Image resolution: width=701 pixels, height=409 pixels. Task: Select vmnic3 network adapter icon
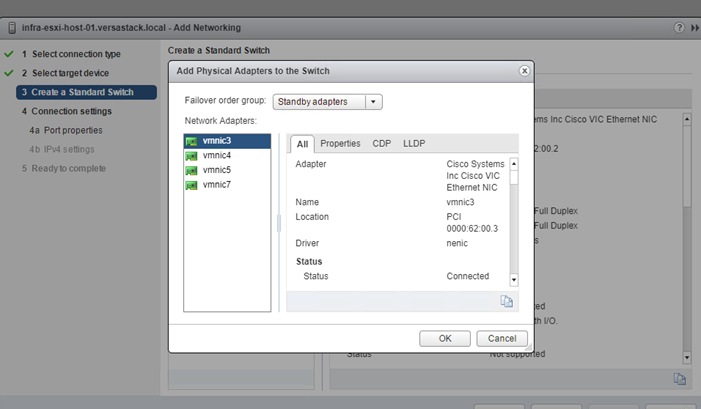[x=191, y=141]
